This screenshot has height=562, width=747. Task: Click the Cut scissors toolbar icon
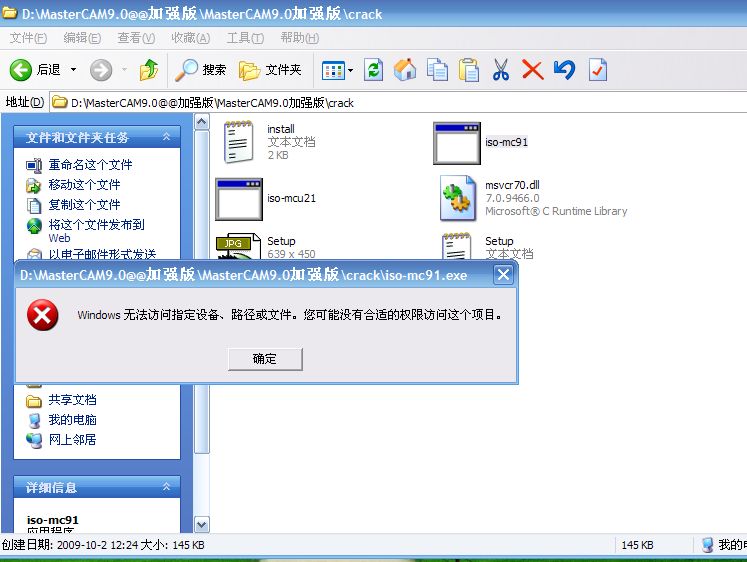pos(501,70)
